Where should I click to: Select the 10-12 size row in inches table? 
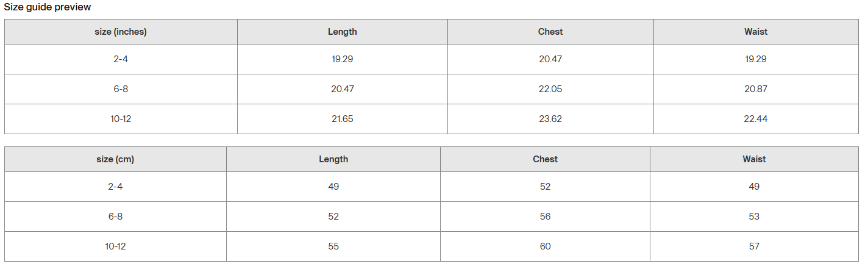tap(121, 119)
